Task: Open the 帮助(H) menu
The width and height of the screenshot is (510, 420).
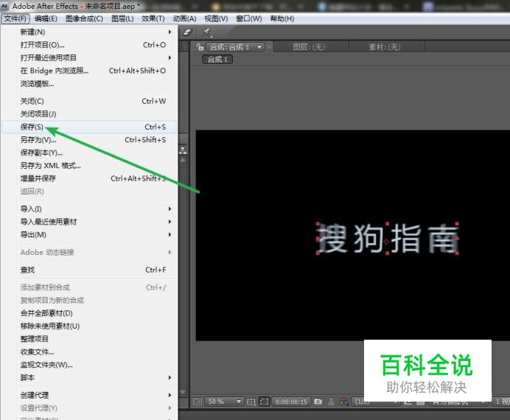Action: [282, 19]
